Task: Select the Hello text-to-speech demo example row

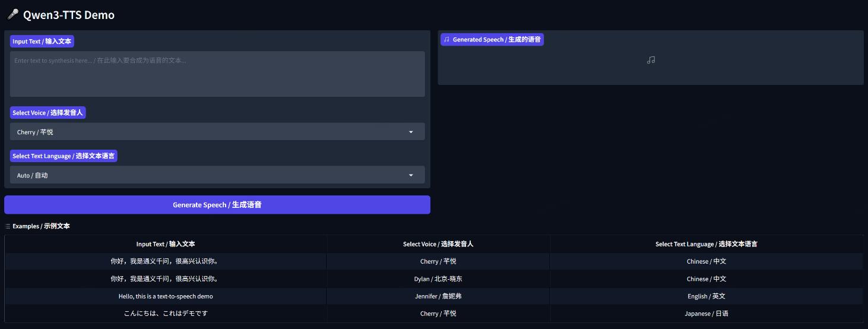Action: click(166, 296)
